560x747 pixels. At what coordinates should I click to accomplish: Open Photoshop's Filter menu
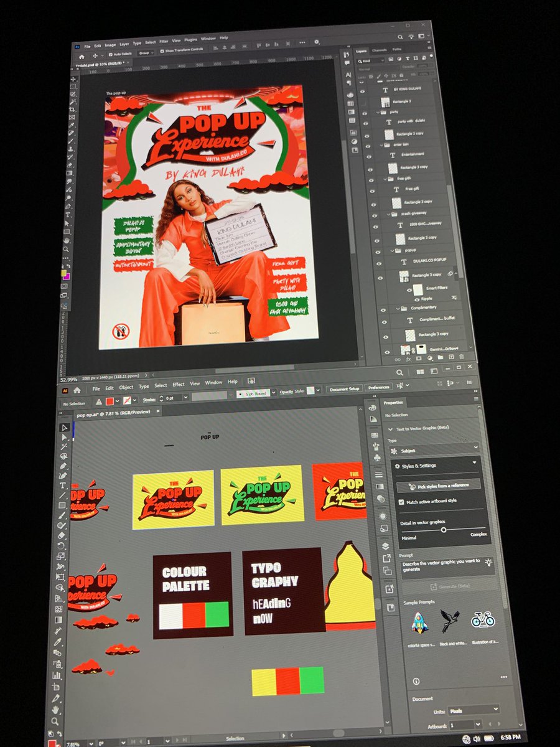tap(164, 40)
